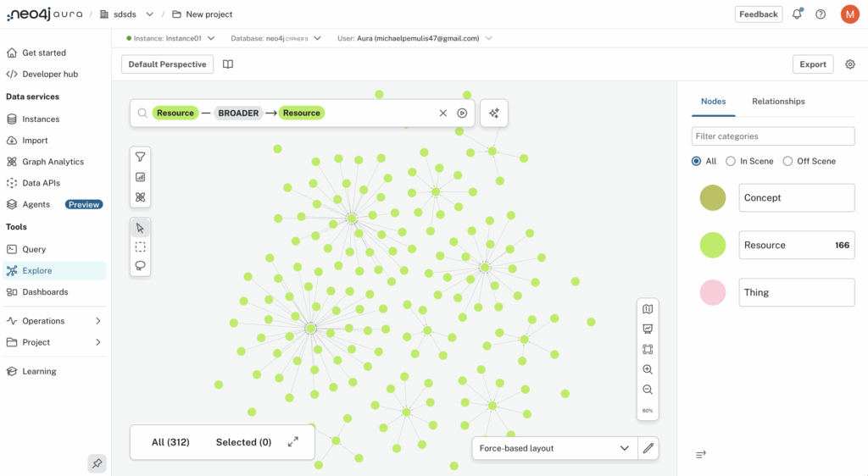Activate the marquee box selection tool
Viewport: 868px width, 476px height.
click(141, 247)
